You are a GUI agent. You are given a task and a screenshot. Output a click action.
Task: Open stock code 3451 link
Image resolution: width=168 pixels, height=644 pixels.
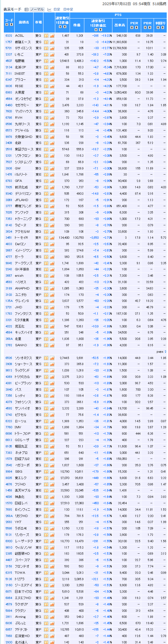coord(9,238)
